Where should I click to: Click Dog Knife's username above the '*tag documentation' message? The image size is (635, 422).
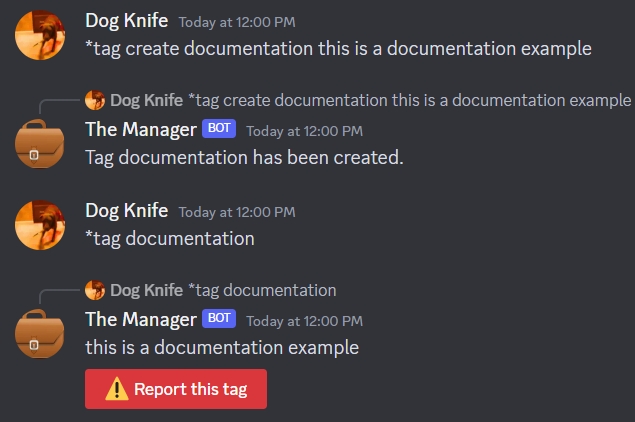[x=126, y=210]
